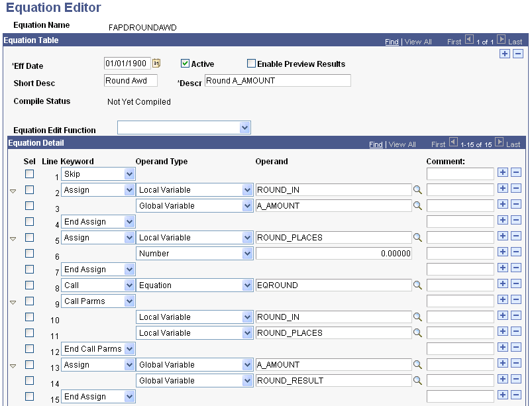Go to Last in the Equation Detail navigation
This screenshot has width=532, height=406.
[x=515, y=144]
